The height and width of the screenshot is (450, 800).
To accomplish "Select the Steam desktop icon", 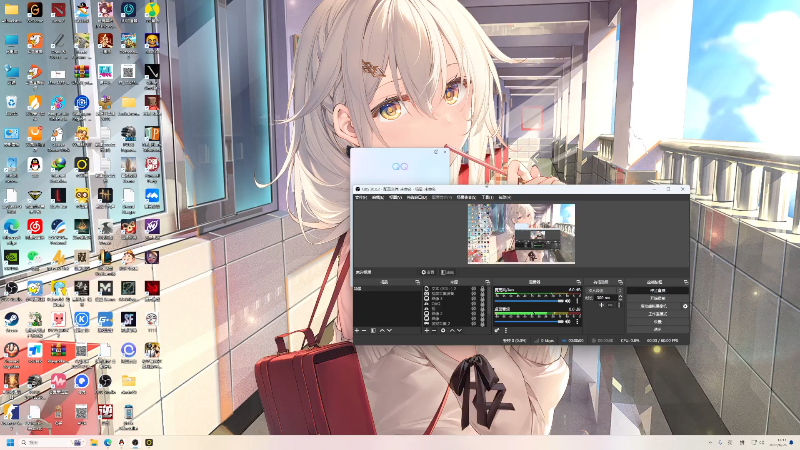I will click(x=11, y=320).
